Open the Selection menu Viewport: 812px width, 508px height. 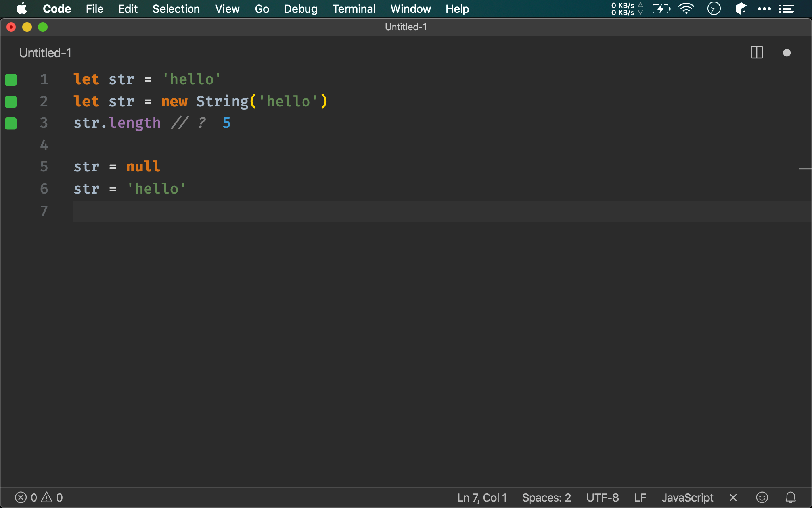(176, 9)
